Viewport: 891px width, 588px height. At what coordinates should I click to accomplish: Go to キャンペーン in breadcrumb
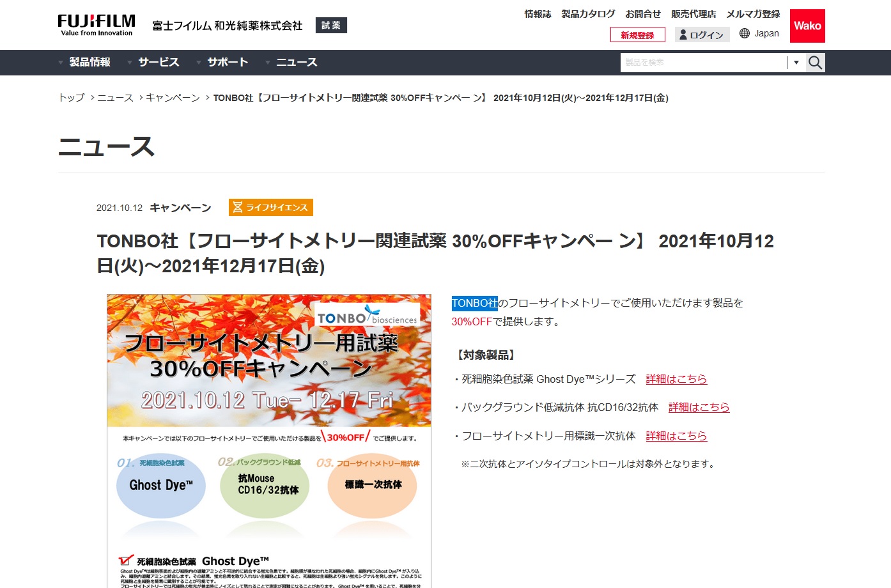173,98
